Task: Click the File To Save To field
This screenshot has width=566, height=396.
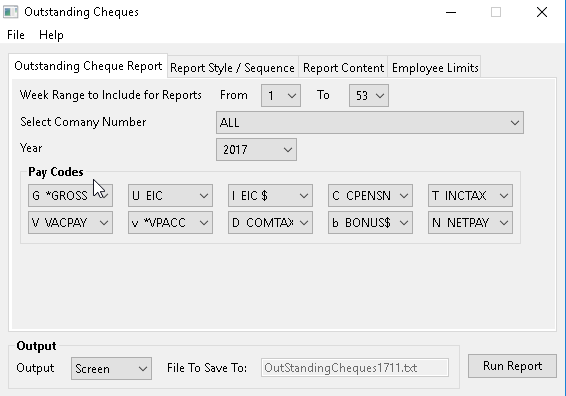Action: pyautogui.click(x=355, y=368)
